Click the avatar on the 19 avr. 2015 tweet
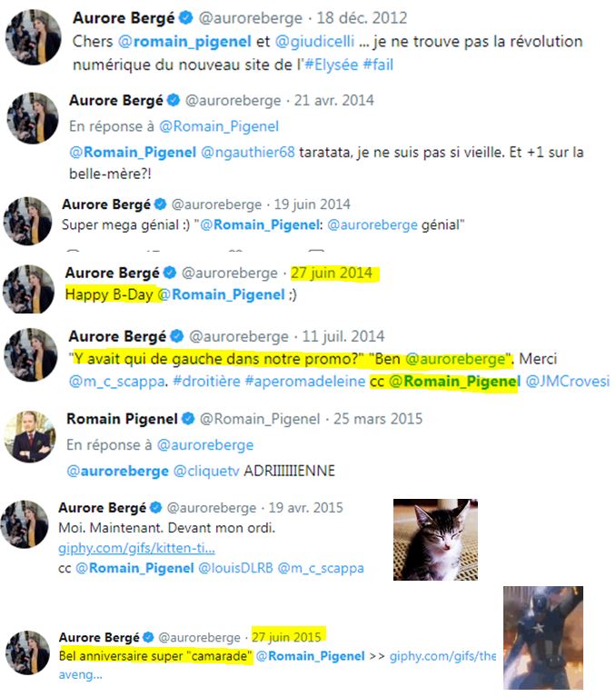The height and width of the screenshot is (697, 616). coord(25,524)
